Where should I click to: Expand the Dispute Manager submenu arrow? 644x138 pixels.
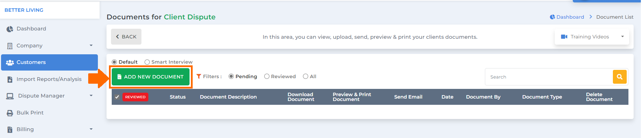click(91, 96)
